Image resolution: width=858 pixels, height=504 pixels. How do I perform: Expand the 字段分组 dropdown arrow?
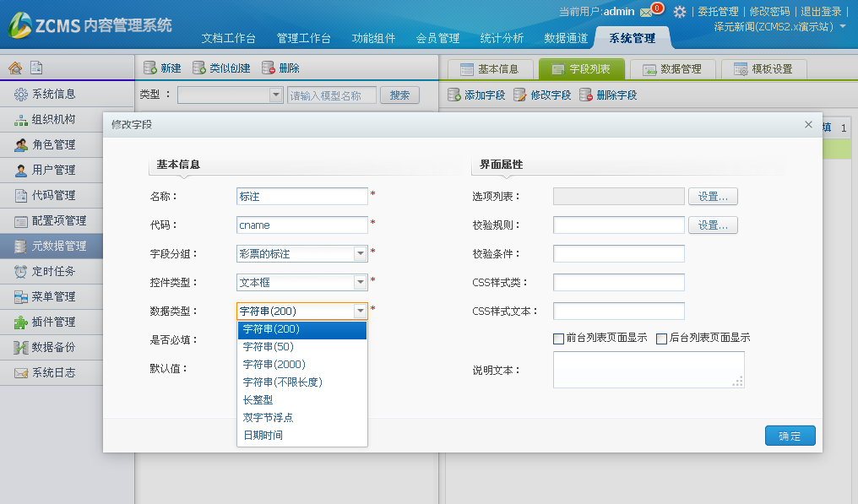(361, 253)
